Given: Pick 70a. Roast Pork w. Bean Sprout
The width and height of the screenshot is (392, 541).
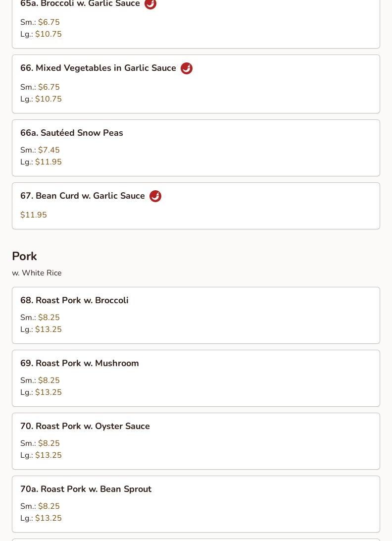Looking at the screenshot, I should [86, 489].
